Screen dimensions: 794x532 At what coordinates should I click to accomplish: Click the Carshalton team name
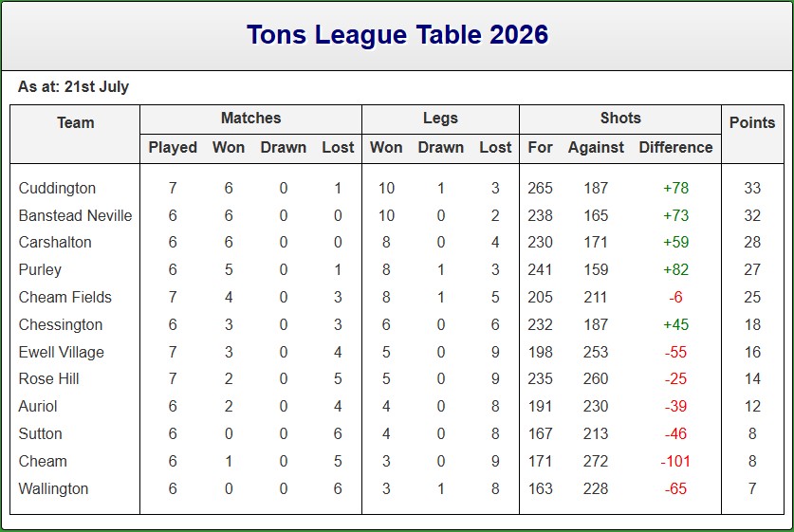point(55,243)
